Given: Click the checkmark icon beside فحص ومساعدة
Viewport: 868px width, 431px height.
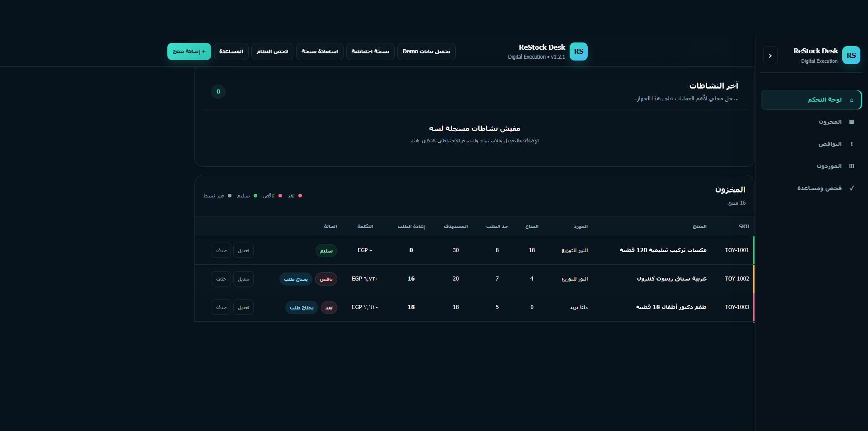Looking at the screenshot, I should 851,188.
